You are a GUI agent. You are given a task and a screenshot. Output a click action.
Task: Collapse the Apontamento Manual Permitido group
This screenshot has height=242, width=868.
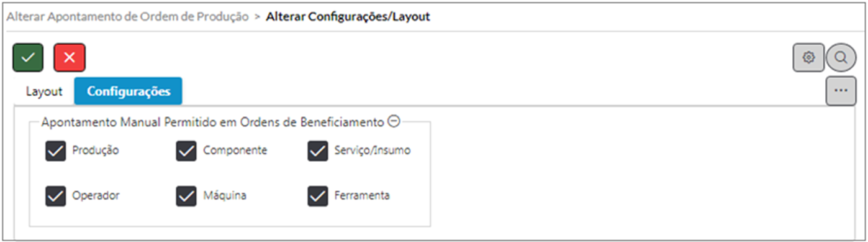click(x=393, y=122)
